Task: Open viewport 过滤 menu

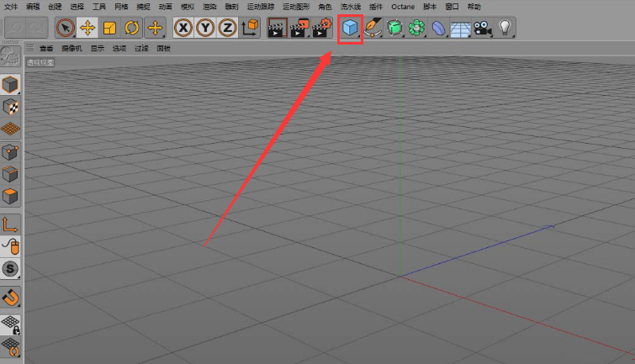Action: [x=141, y=49]
